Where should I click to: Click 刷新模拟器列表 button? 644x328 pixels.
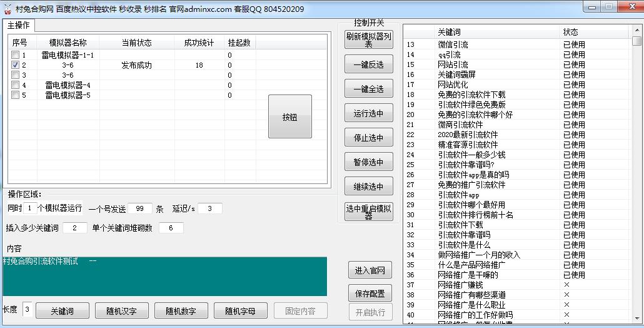pyautogui.click(x=368, y=39)
